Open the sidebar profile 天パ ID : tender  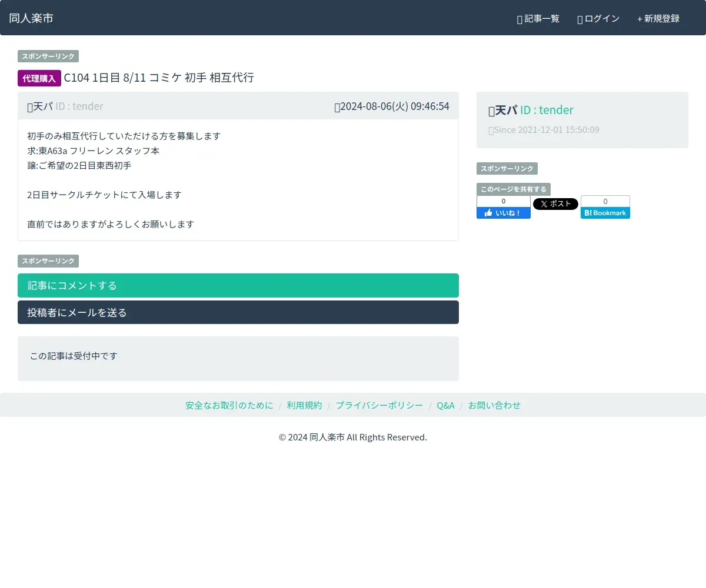(531, 110)
